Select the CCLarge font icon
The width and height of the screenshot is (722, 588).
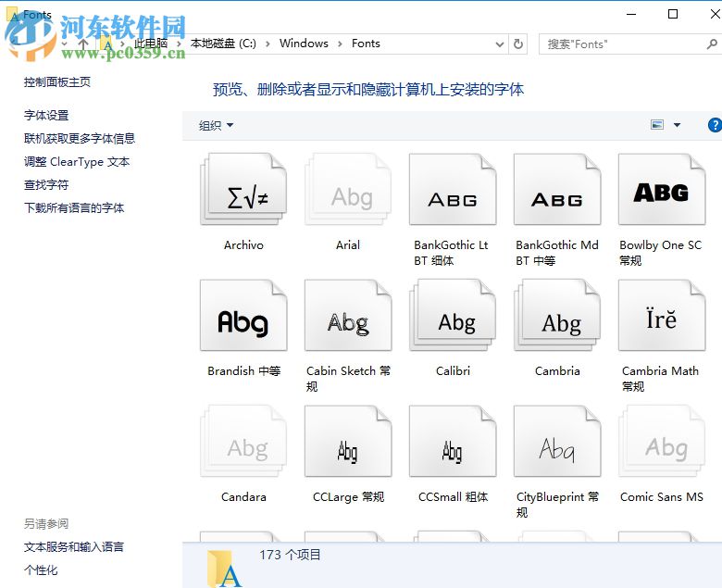point(348,441)
